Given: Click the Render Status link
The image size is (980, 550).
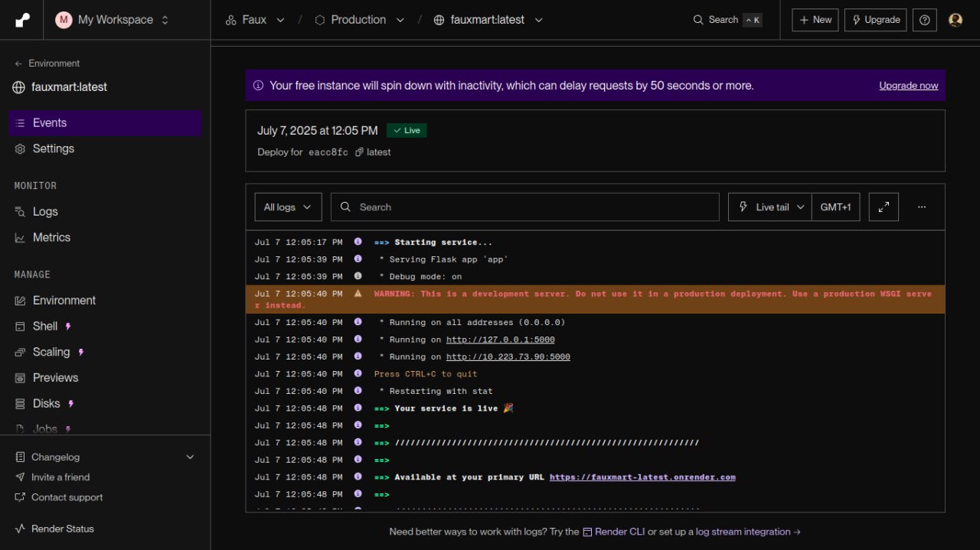Looking at the screenshot, I should [x=63, y=529].
